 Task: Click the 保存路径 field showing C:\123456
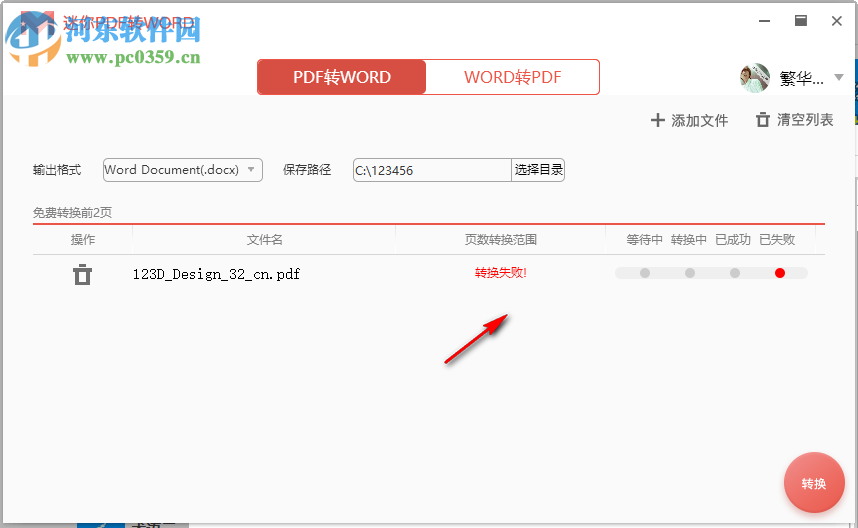432,170
